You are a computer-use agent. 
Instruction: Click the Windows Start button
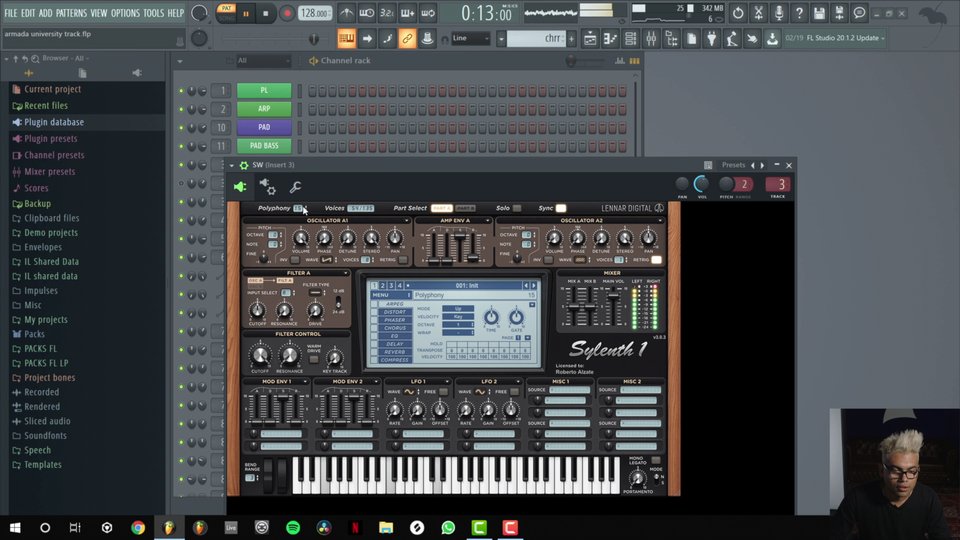(15, 527)
